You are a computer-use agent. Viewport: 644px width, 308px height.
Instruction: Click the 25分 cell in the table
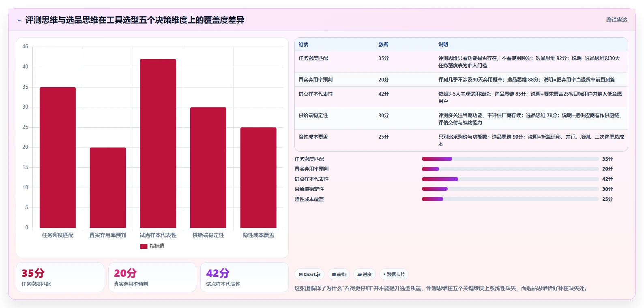tap(384, 137)
